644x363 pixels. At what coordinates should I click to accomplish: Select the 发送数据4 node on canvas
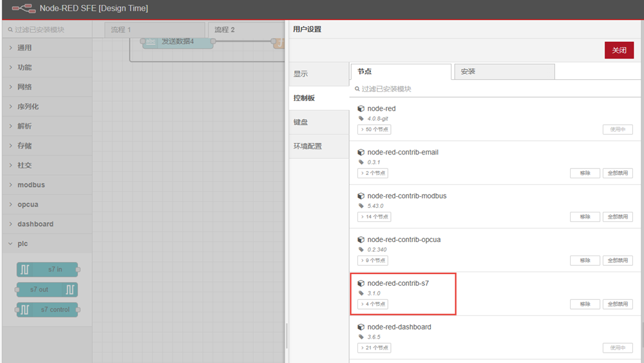[178, 41]
